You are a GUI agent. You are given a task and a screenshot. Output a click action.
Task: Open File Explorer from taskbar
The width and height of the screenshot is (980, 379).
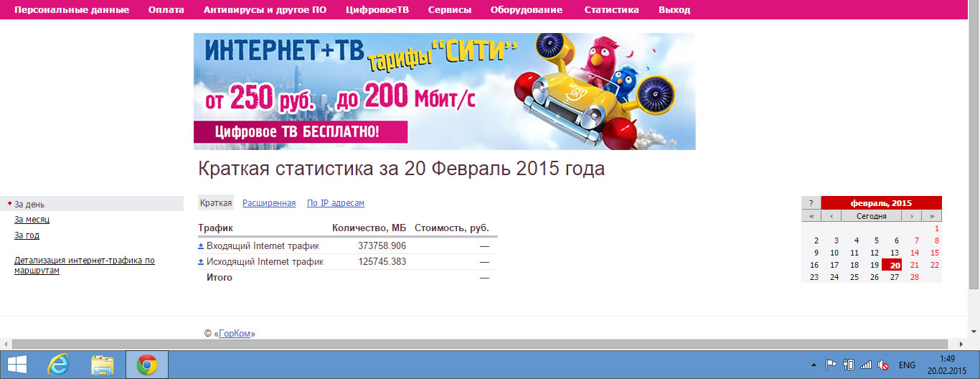tap(102, 365)
